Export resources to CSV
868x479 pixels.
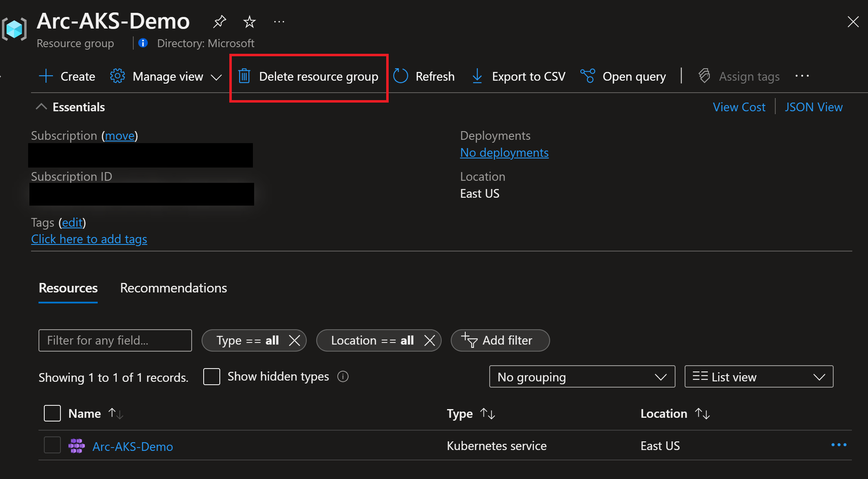click(x=518, y=77)
